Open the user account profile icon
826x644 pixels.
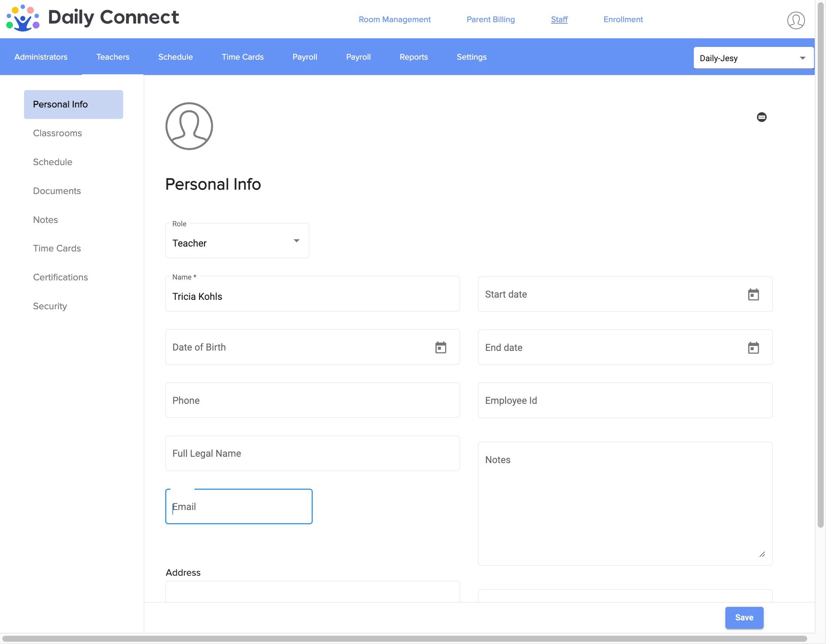(x=796, y=20)
